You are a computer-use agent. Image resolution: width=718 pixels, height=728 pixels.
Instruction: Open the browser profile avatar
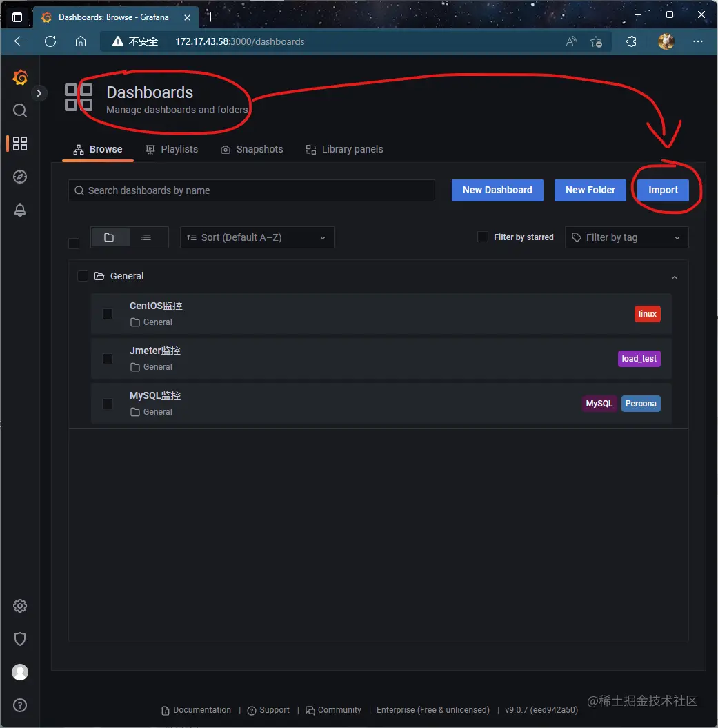[x=666, y=41]
